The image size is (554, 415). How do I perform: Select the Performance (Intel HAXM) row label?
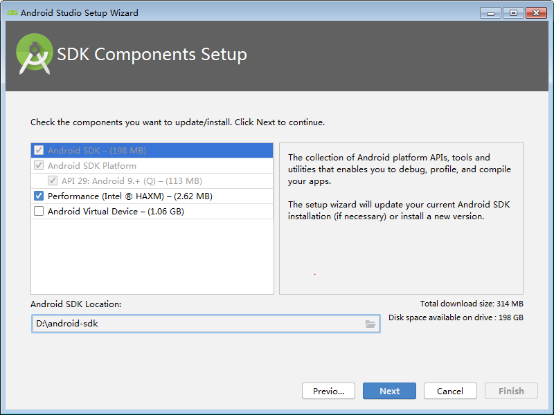point(130,196)
